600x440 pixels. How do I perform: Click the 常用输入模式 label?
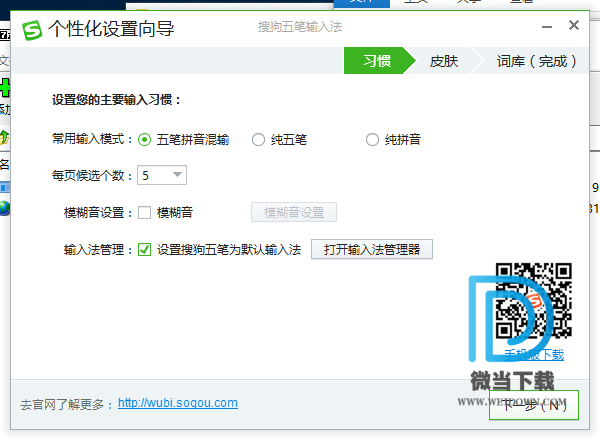click(92, 139)
